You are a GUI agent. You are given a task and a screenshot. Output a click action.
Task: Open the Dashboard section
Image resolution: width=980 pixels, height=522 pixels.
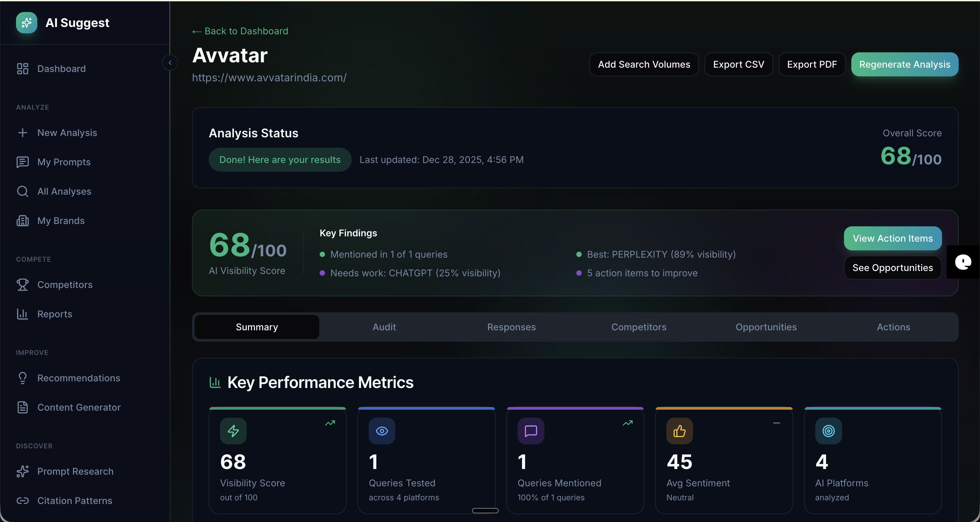coord(61,68)
